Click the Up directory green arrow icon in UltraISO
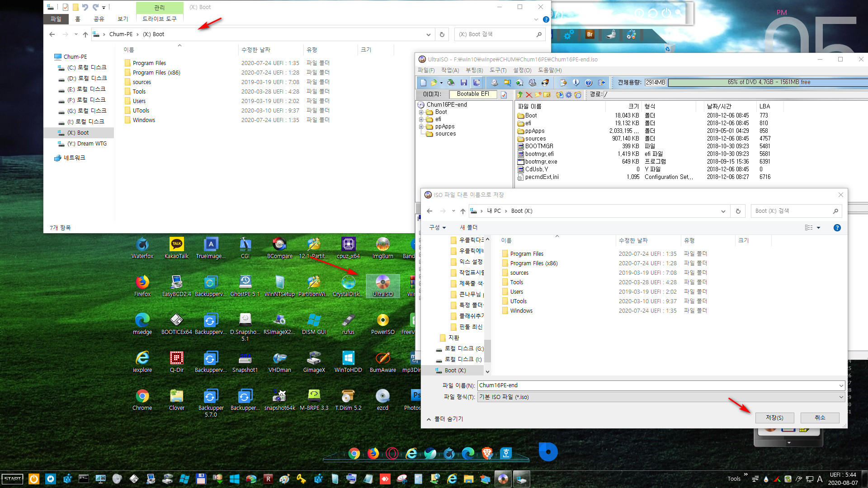Image resolution: width=868 pixels, height=488 pixels. 520,94
